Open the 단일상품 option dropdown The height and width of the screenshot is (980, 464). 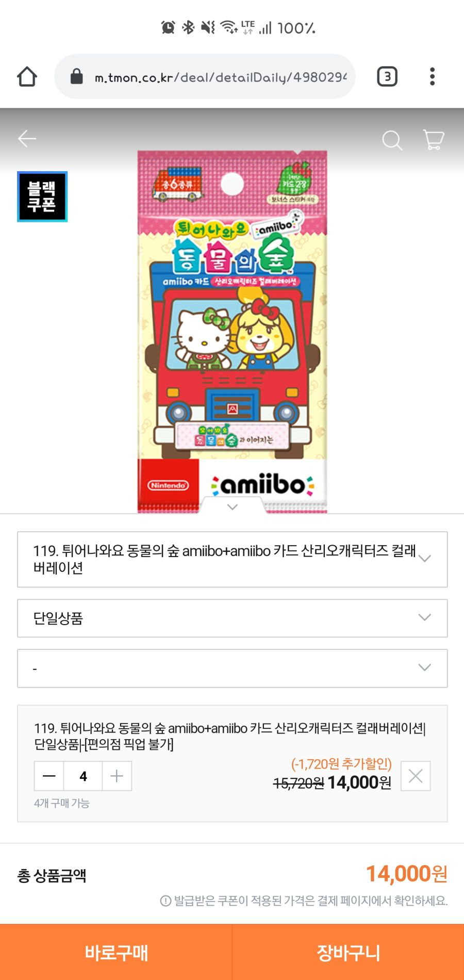[x=233, y=618]
